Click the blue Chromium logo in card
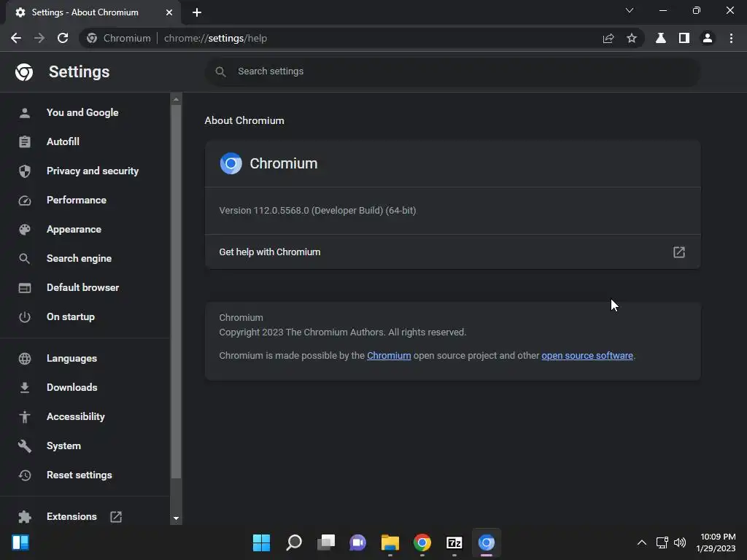Screen dimensions: 747x560 [231, 163]
